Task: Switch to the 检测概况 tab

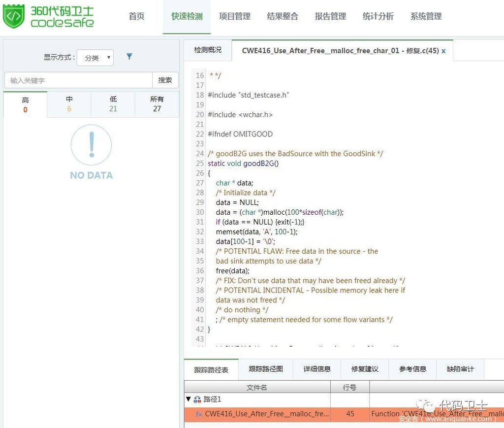Action: click(208, 50)
